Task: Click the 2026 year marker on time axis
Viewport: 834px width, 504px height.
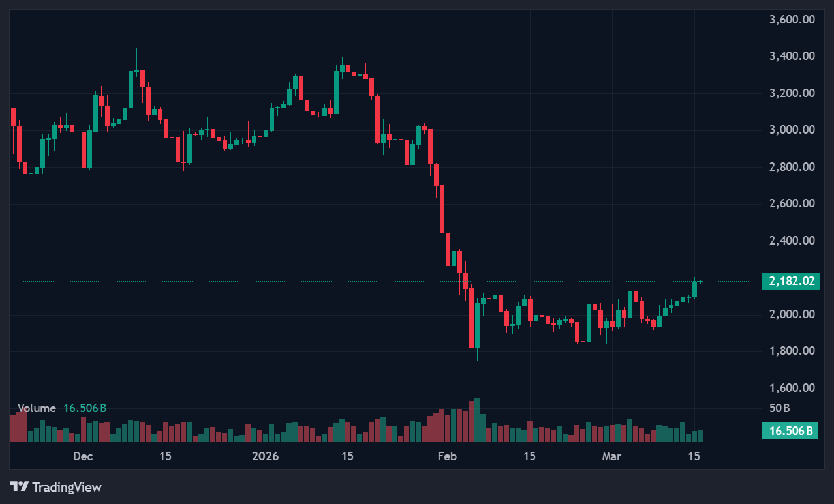Action: [266, 456]
